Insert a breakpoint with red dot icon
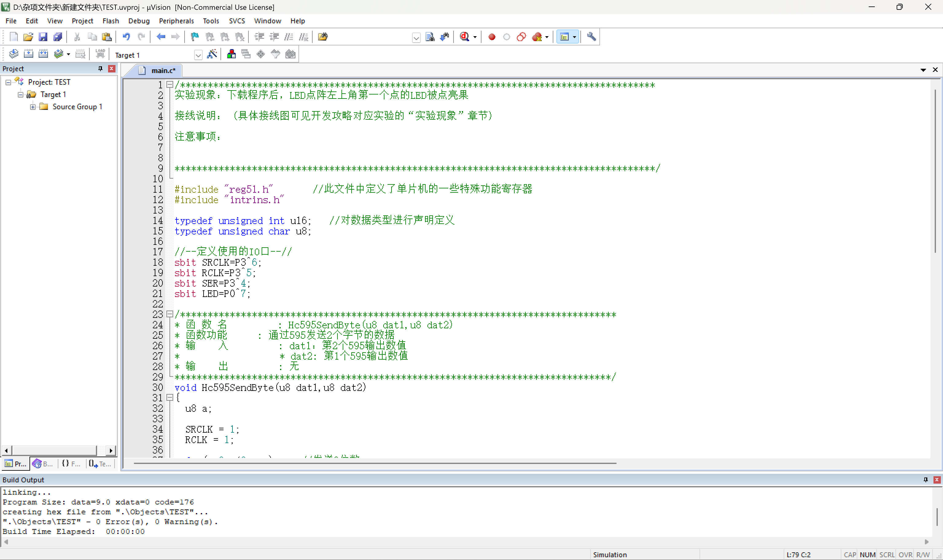The image size is (943, 560). [x=492, y=37]
